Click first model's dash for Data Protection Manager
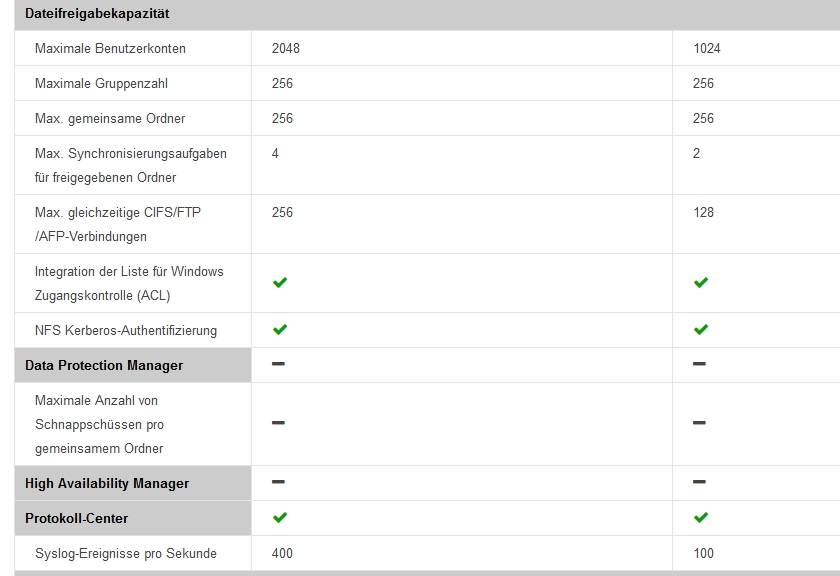This screenshot has height=576, width=840. 278,364
